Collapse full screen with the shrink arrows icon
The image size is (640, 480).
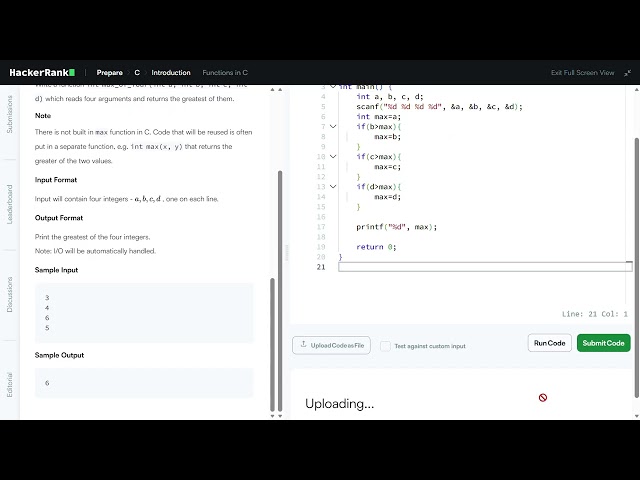pos(628,73)
